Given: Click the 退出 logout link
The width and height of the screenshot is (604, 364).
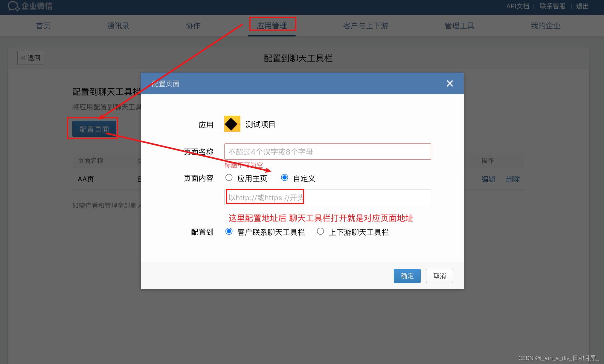Looking at the screenshot, I should pyautogui.click(x=582, y=6).
